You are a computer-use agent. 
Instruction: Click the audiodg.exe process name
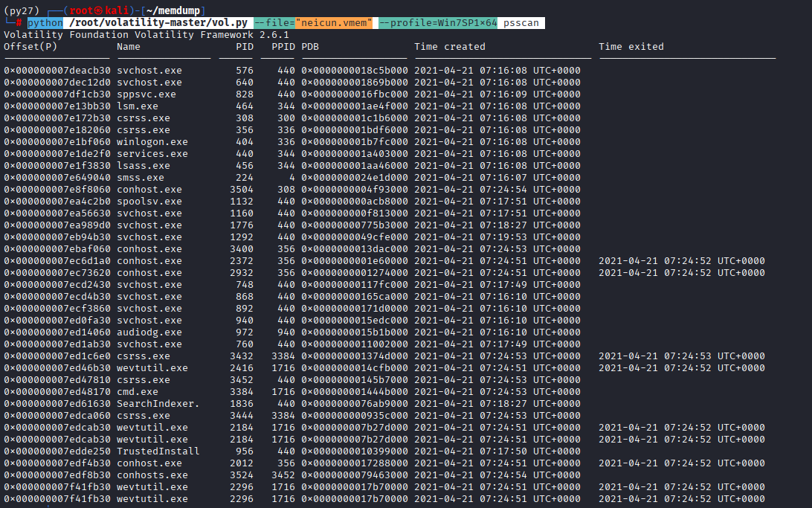pyautogui.click(x=149, y=332)
